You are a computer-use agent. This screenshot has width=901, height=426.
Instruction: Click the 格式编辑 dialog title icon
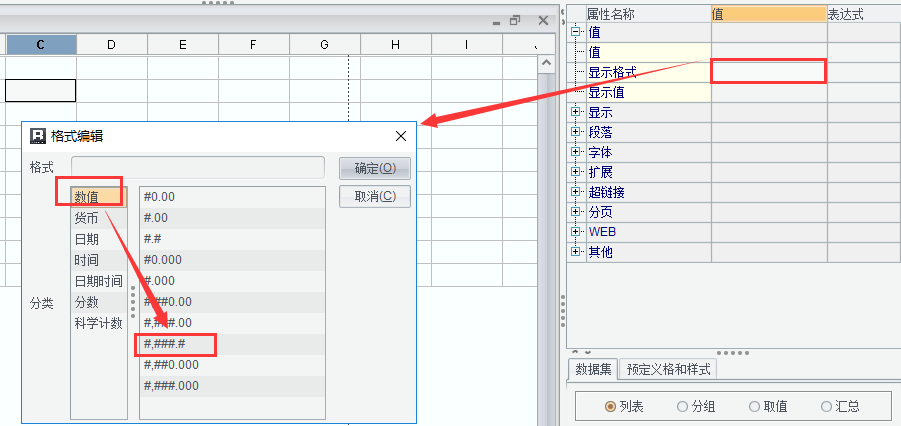click(38, 136)
